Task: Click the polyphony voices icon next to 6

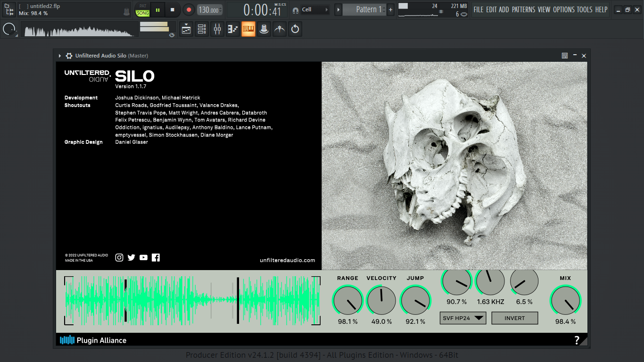Action: tap(464, 14)
